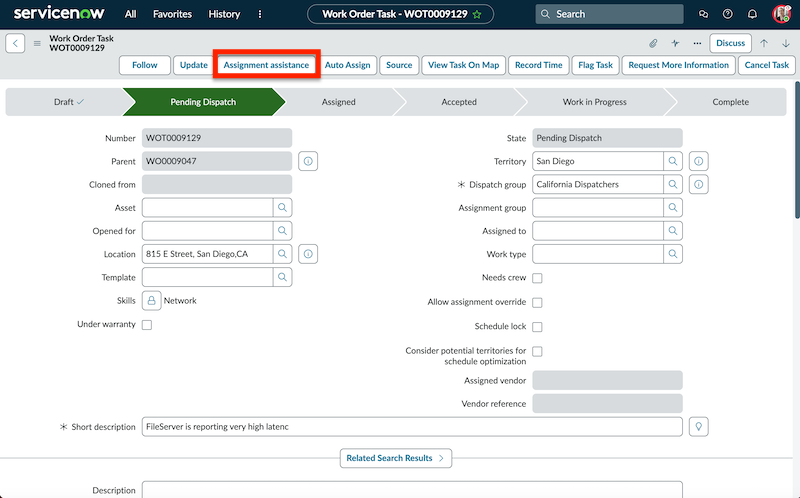Click the Source button
800x498 pixels.
pos(399,65)
